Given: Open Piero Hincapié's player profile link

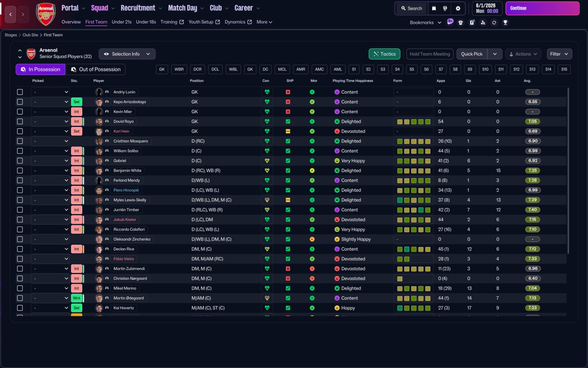Looking at the screenshot, I should 126,190.
